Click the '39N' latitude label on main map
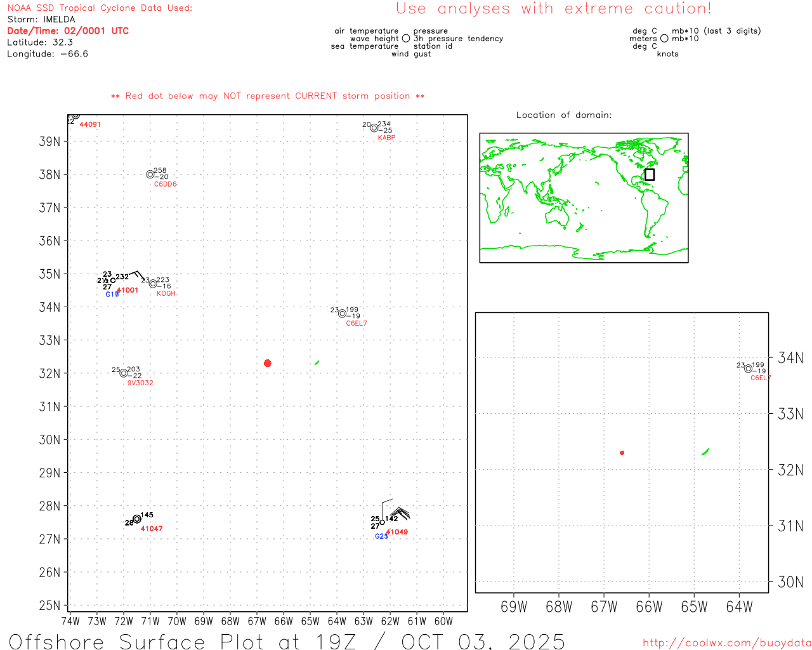The height and width of the screenshot is (650, 812). (x=49, y=142)
